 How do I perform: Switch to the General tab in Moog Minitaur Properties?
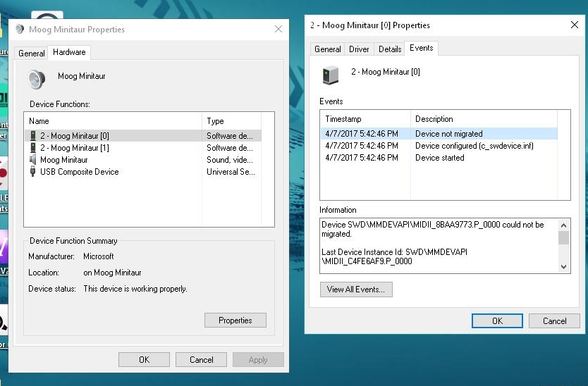click(32, 54)
